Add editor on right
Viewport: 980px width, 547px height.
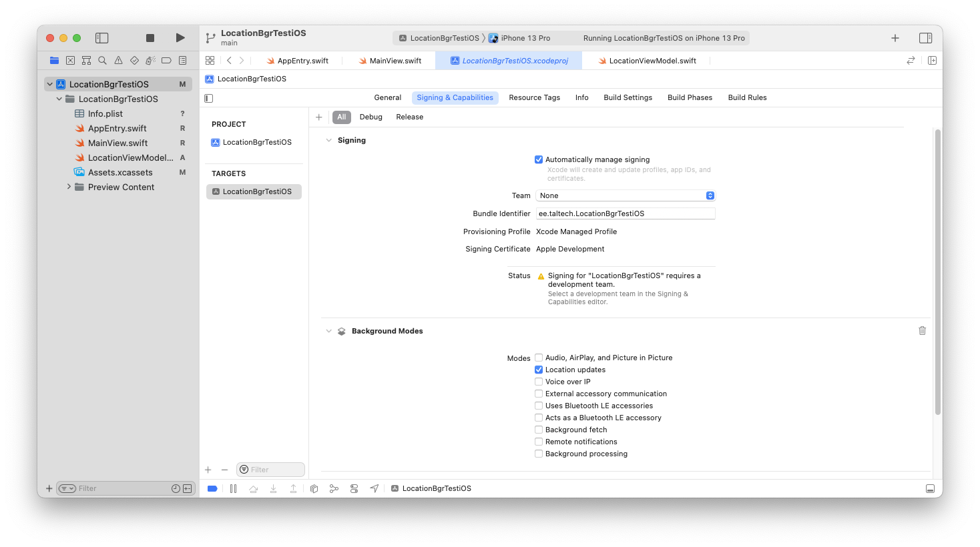[932, 60]
